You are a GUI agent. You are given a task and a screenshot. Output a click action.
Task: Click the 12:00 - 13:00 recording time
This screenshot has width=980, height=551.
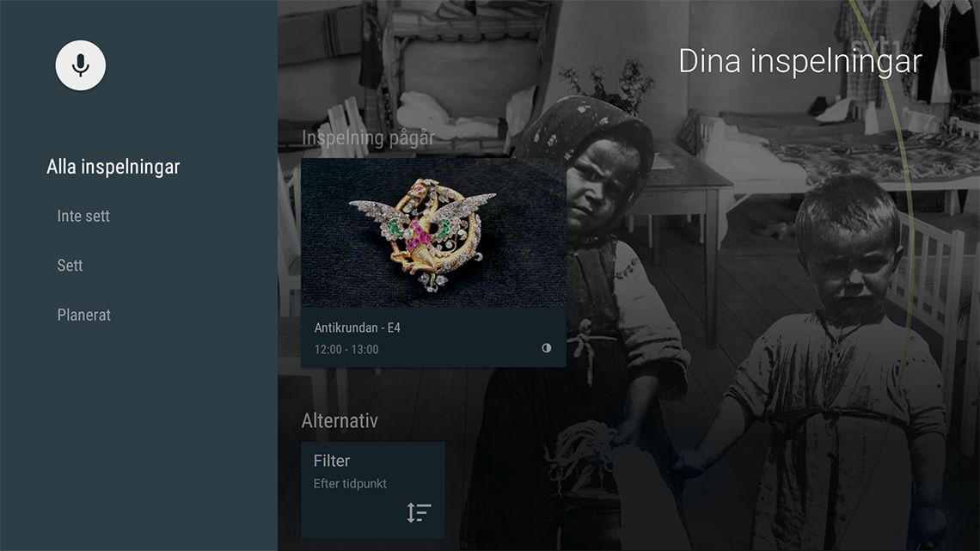point(346,349)
